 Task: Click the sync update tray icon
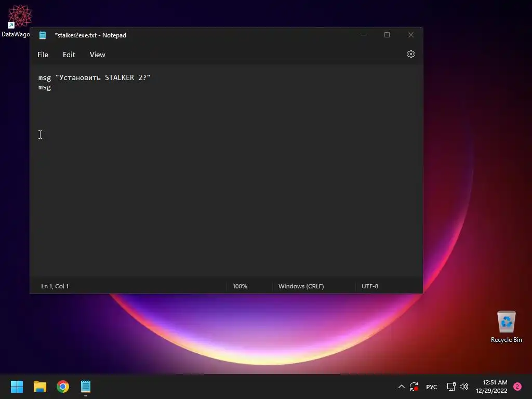[414, 387]
